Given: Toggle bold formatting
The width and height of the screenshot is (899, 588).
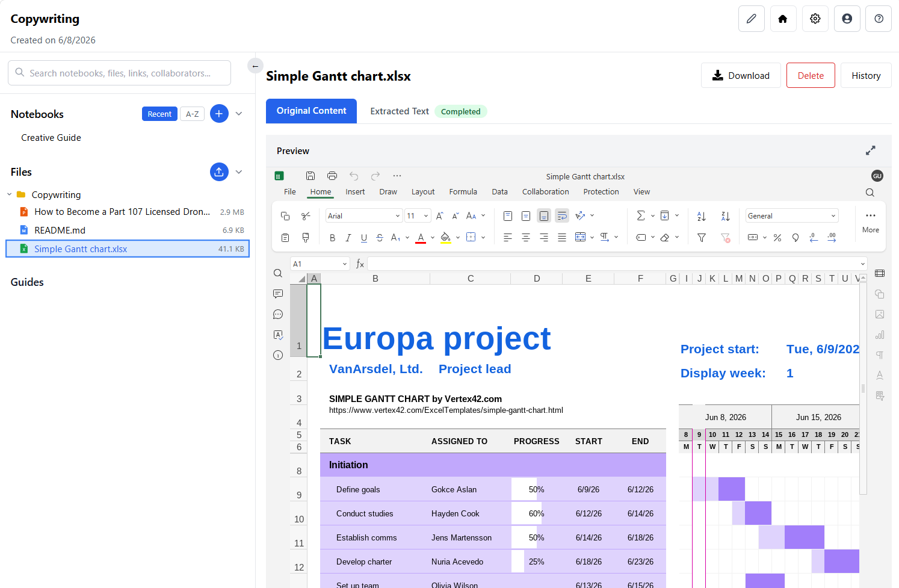Looking at the screenshot, I should point(332,238).
